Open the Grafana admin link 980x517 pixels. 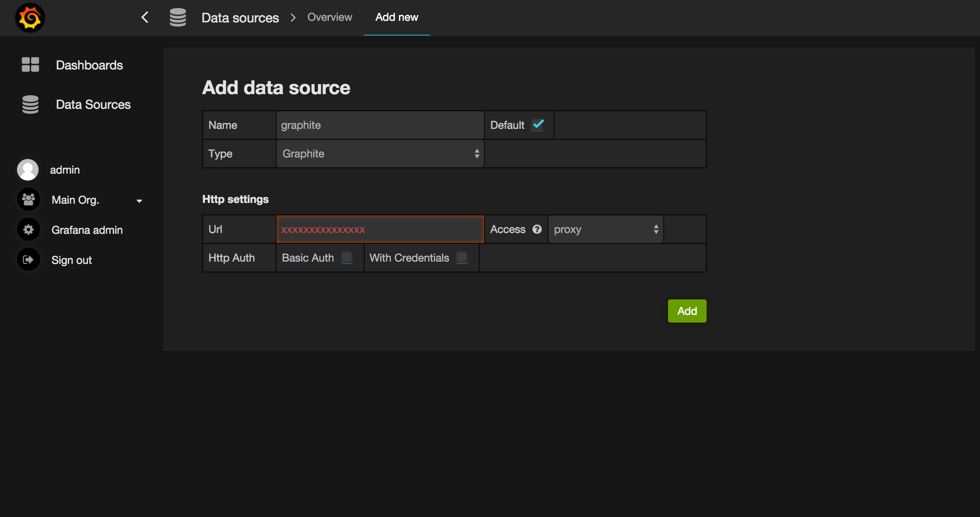point(87,230)
